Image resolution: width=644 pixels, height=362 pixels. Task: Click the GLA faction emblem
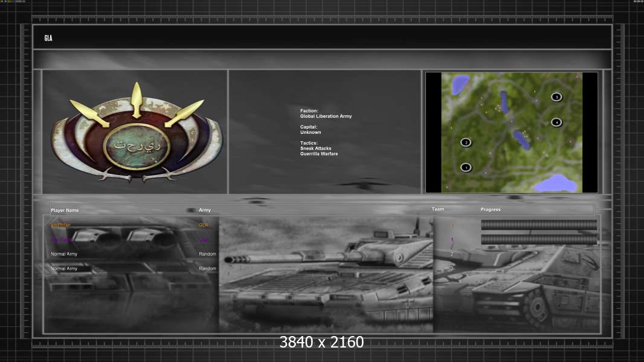137,132
